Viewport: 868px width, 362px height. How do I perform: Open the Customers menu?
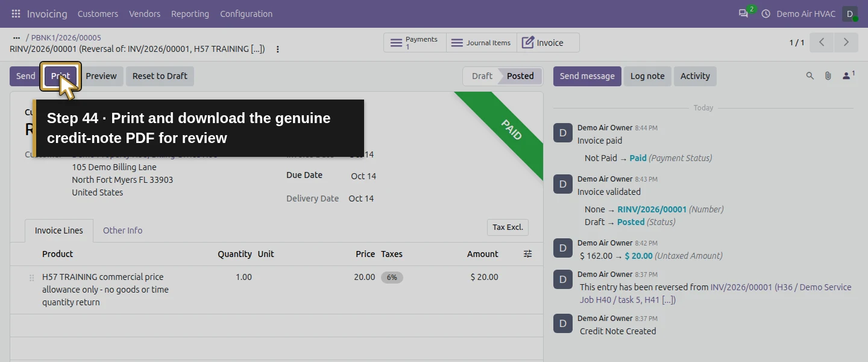coord(98,14)
